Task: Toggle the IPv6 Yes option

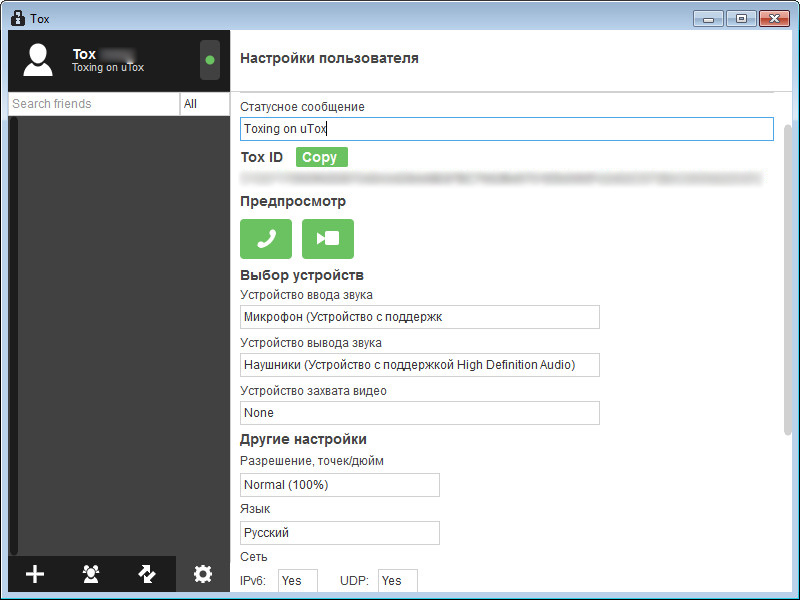Action: 298,581
